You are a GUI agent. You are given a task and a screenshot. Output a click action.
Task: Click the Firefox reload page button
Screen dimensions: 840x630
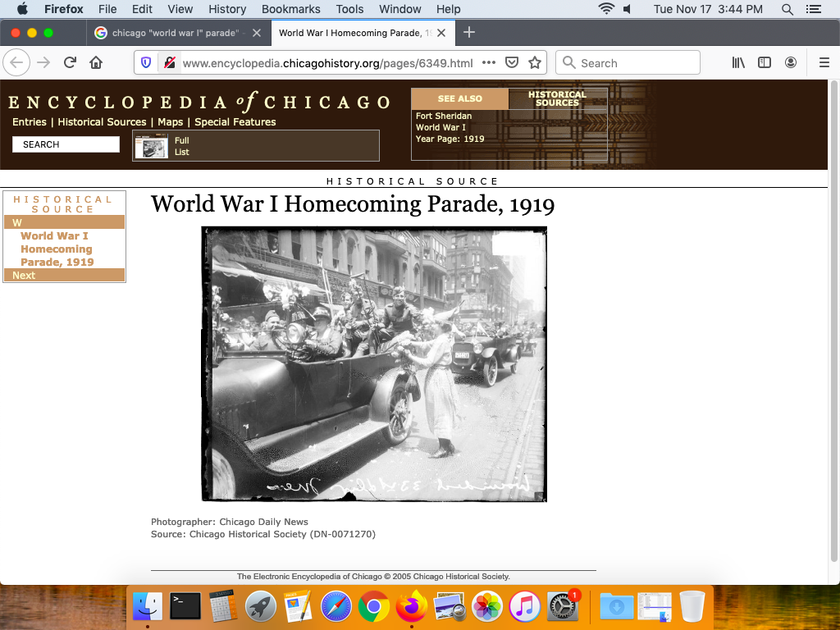click(71, 63)
